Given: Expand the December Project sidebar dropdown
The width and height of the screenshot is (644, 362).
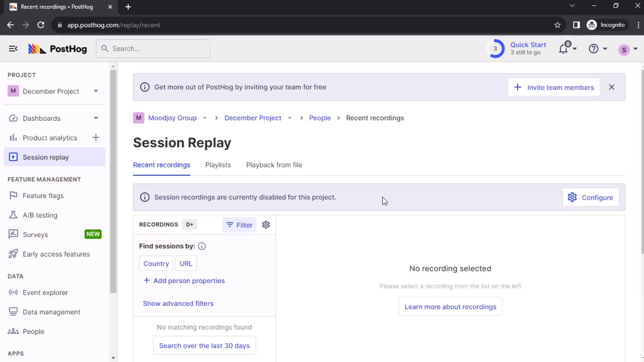Looking at the screenshot, I should tap(96, 91).
